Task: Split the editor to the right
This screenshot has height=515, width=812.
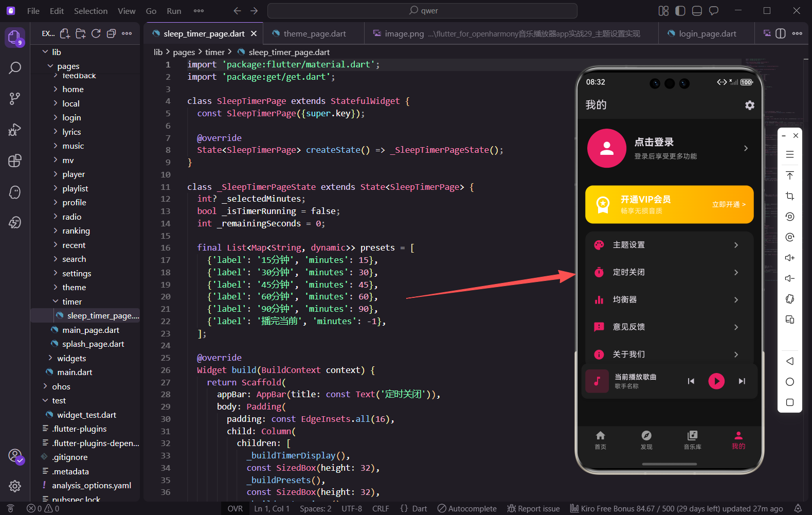Action: [781, 33]
